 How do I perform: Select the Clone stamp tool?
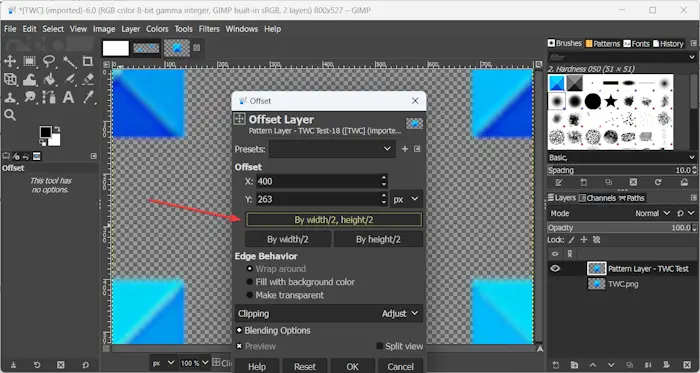pos(10,97)
